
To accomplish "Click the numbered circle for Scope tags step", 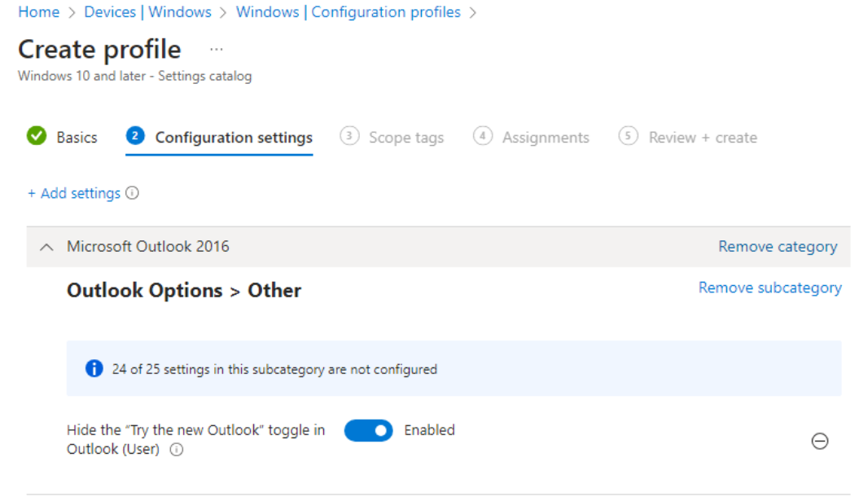I will pyautogui.click(x=349, y=136).
